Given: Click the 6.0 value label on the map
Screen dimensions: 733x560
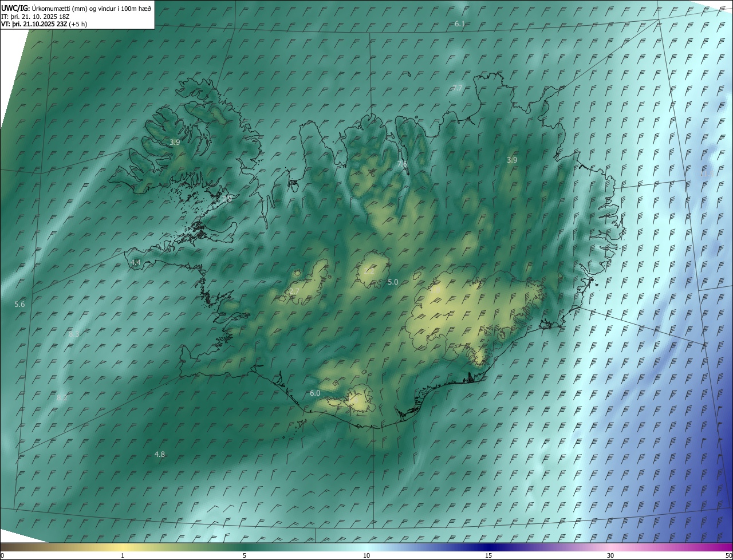Looking at the screenshot, I should (x=315, y=393).
